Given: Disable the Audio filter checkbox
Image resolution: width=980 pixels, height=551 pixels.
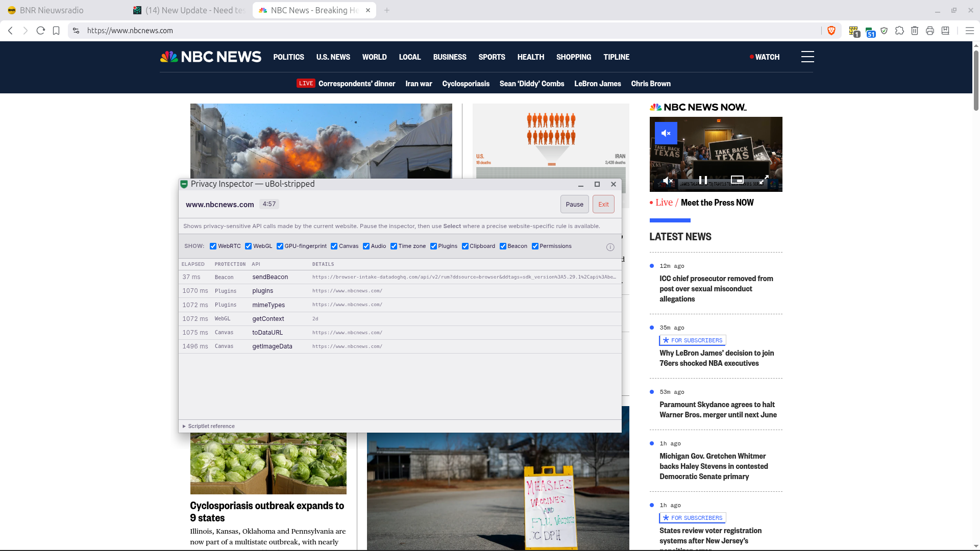Looking at the screenshot, I should pyautogui.click(x=366, y=246).
